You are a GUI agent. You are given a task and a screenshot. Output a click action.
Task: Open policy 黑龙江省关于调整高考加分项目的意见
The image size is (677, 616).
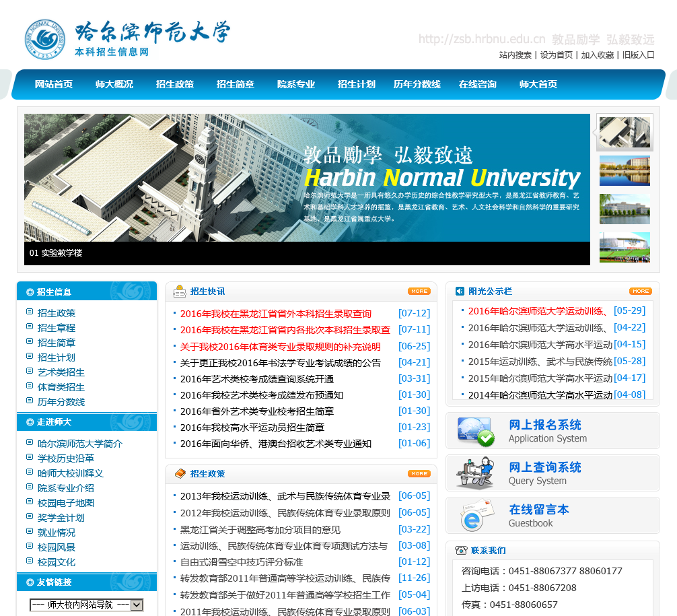[x=260, y=530]
